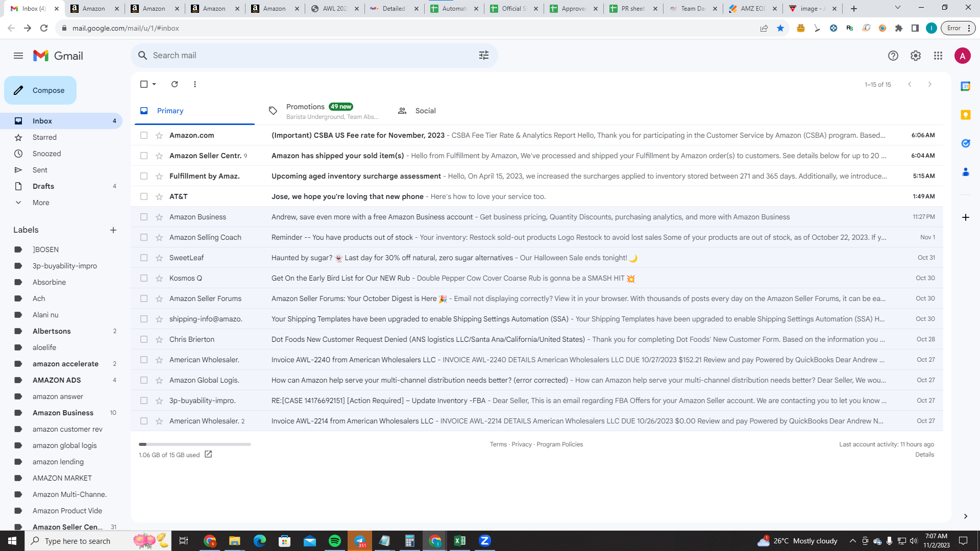Tick checkbox for Amazon Seller Central email
Image resolution: width=980 pixels, height=551 pixels.
pos(144,156)
